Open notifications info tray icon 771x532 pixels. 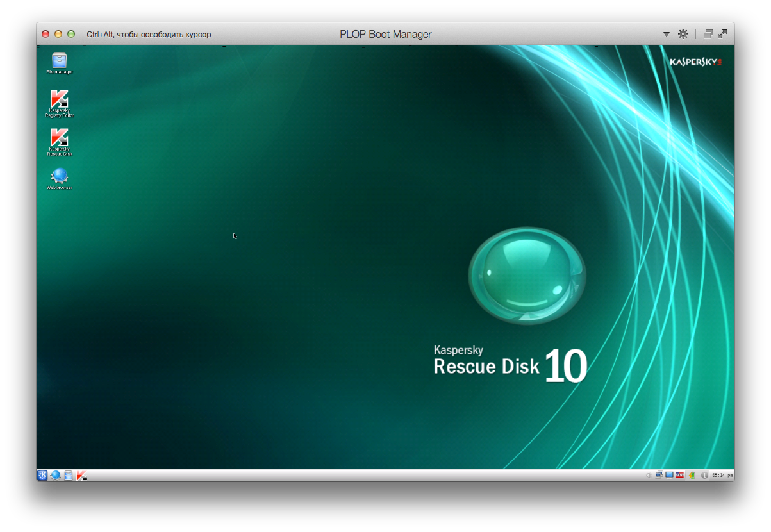[704, 475]
